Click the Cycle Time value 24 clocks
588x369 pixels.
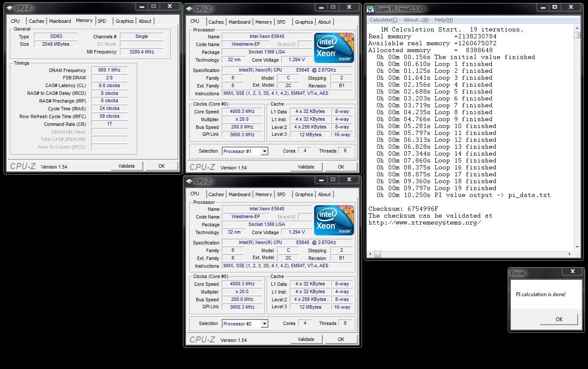coord(109,109)
